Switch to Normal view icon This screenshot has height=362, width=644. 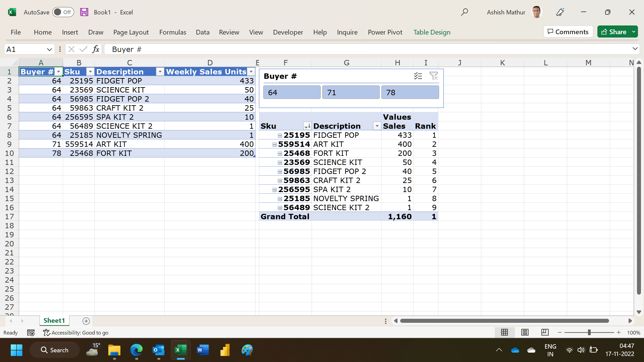504,332
